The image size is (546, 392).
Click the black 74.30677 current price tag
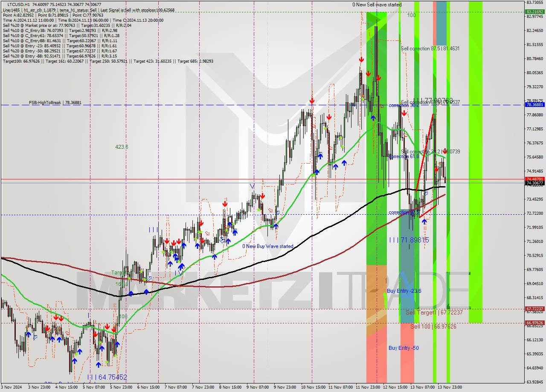pos(534,183)
